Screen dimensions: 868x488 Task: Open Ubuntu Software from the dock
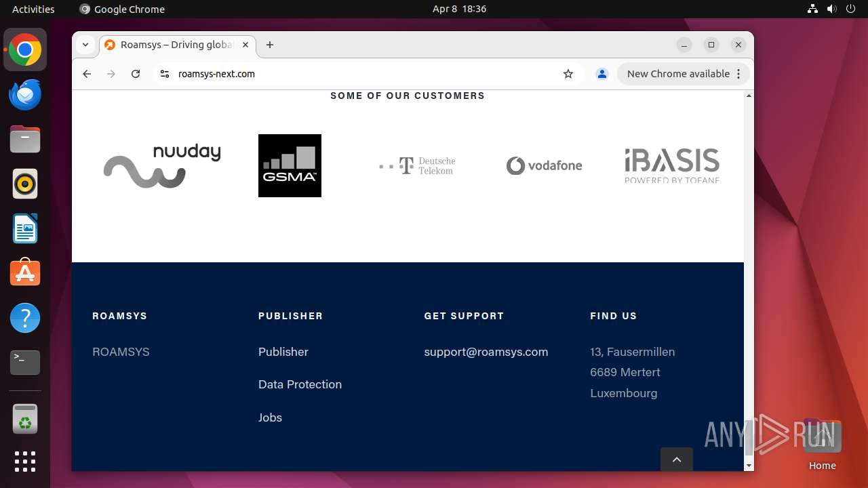25,273
